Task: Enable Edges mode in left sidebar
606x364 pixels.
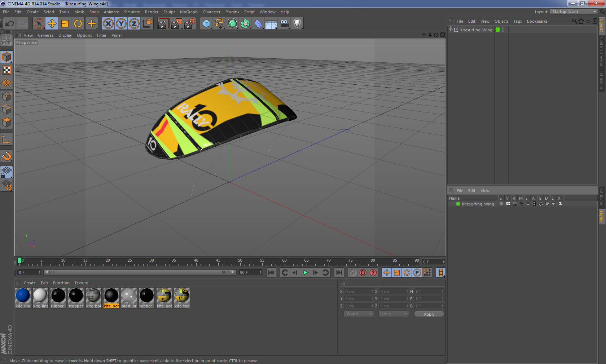Action: click(x=6, y=109)
